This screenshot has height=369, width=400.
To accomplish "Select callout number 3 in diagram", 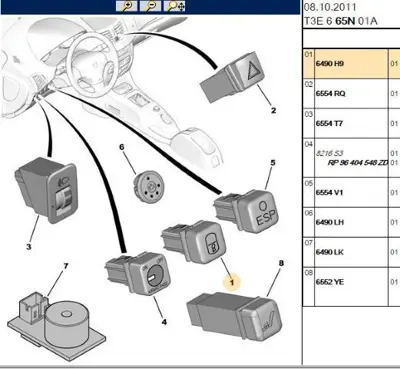I will point(29,247).
